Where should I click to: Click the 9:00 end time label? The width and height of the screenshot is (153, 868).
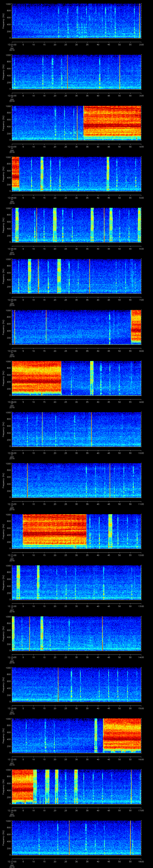[x=141, y=402]
